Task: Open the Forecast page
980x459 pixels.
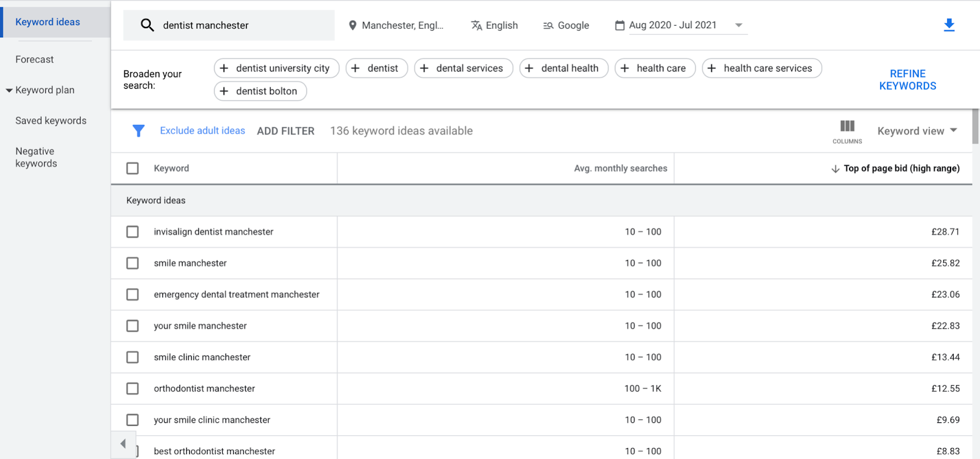Action: (x=34, y=59)
